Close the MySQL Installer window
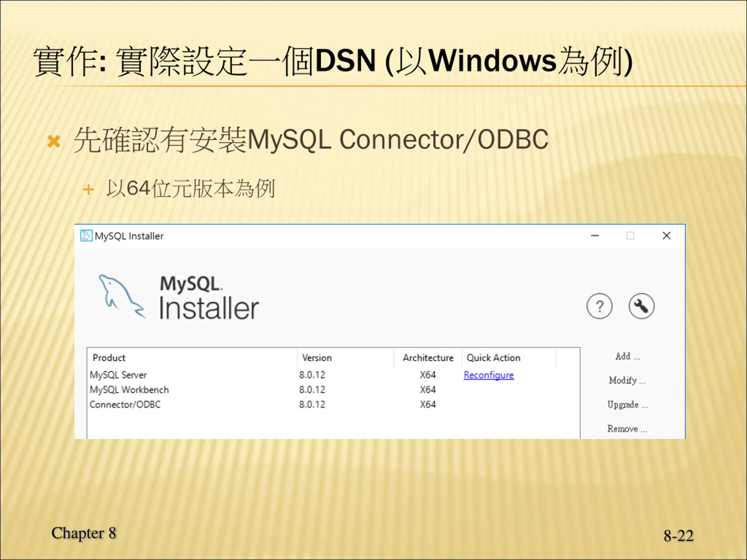Screen dimensions: 747x560 [666, 236]
